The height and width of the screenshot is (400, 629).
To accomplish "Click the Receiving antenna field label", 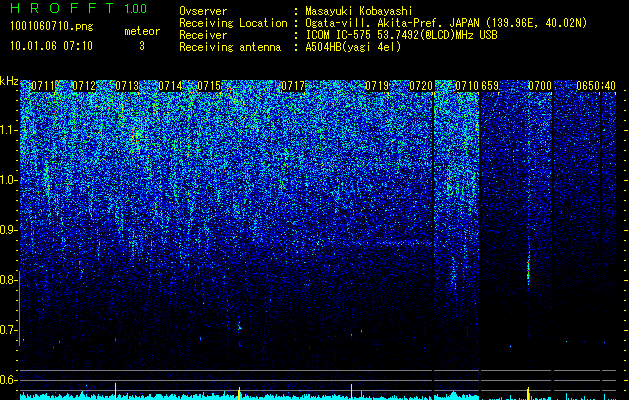I will pyautogui.click(x=230, y=47).
